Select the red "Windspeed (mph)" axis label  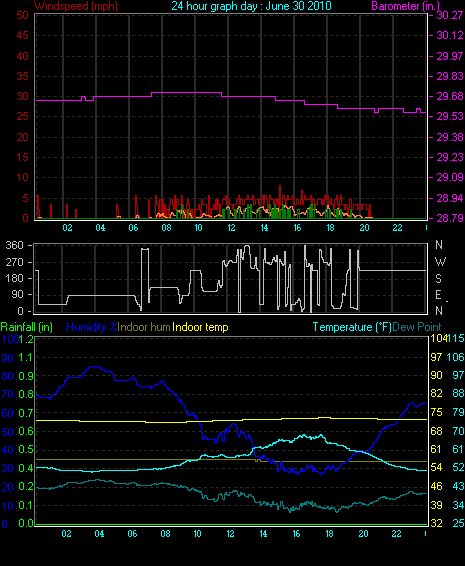coord(76,6)
